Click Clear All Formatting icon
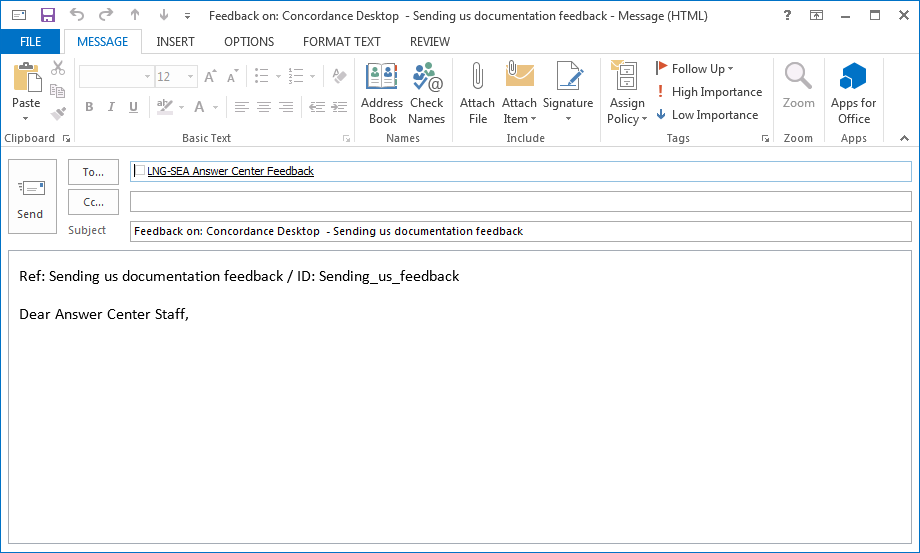920x553 pixels. (339, 76)
